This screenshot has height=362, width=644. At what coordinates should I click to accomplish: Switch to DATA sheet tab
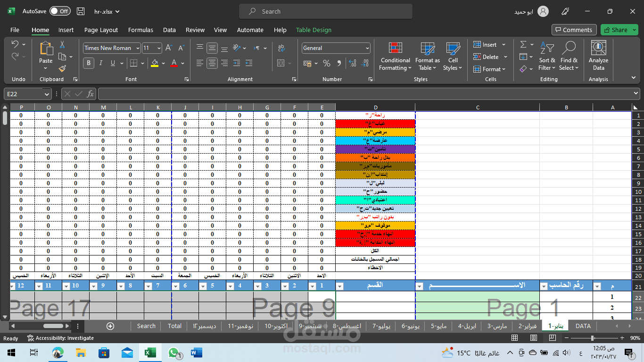pyautogui.click(x=583, y=326)
